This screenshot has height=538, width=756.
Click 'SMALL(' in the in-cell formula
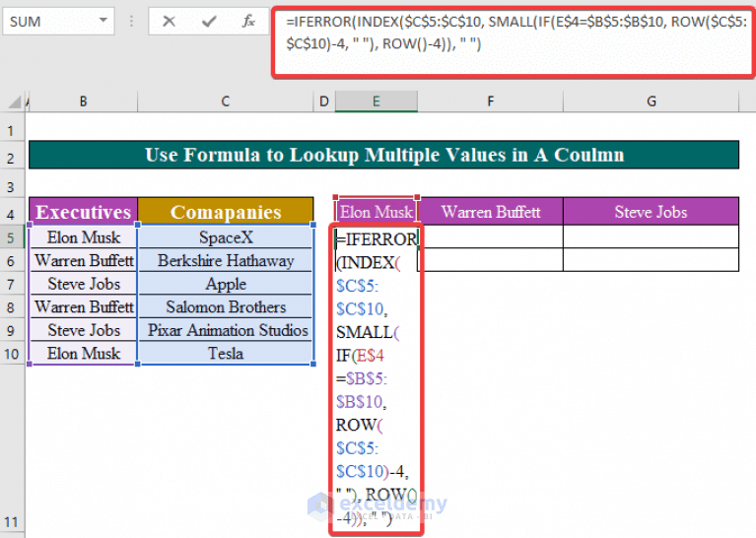point(368,332)
